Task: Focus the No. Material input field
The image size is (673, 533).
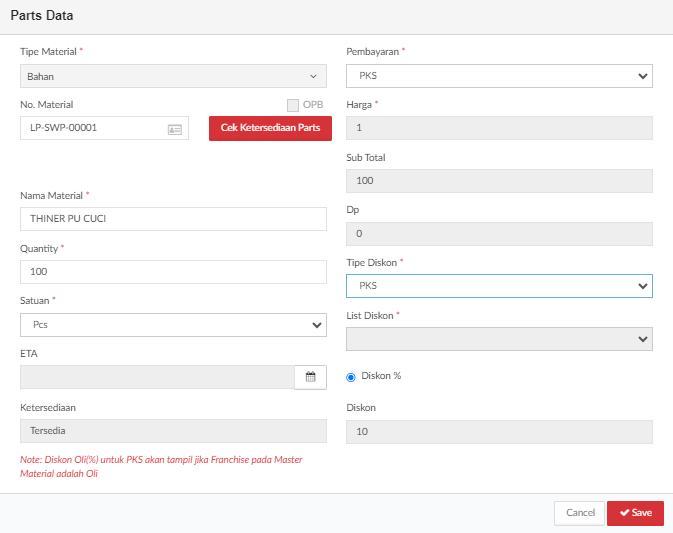Action: click(x=104, y=128)
